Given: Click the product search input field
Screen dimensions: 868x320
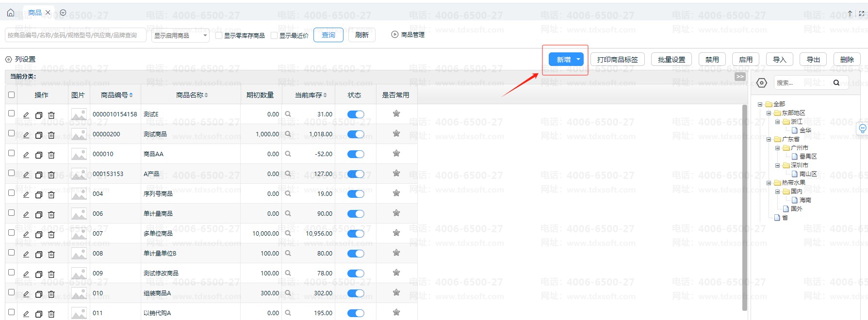Looking at the screenshot, I should coord(75,35).
